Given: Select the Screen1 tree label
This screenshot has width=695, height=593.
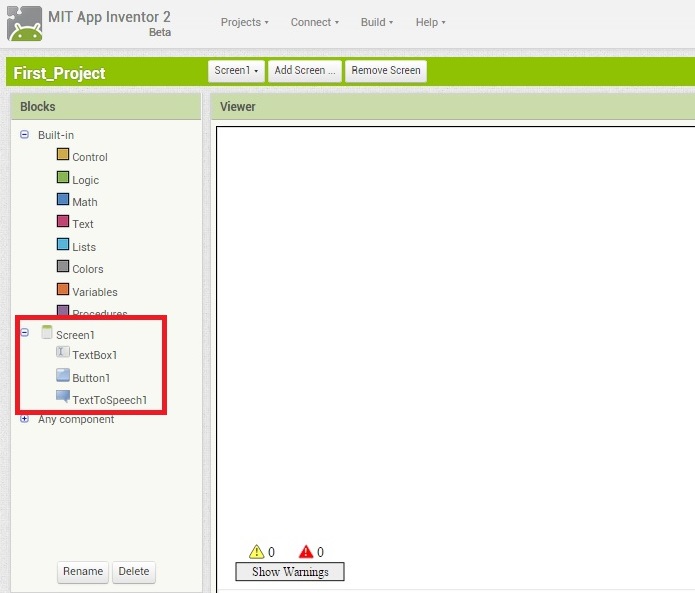Looking at the screenshot, I should click(75, 335).
